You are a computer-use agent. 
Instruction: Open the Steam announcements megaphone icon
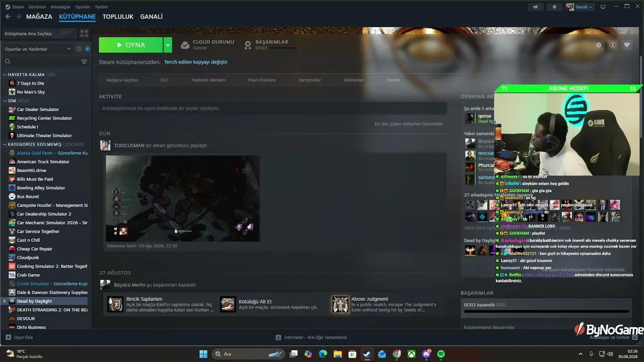point(536,7)
